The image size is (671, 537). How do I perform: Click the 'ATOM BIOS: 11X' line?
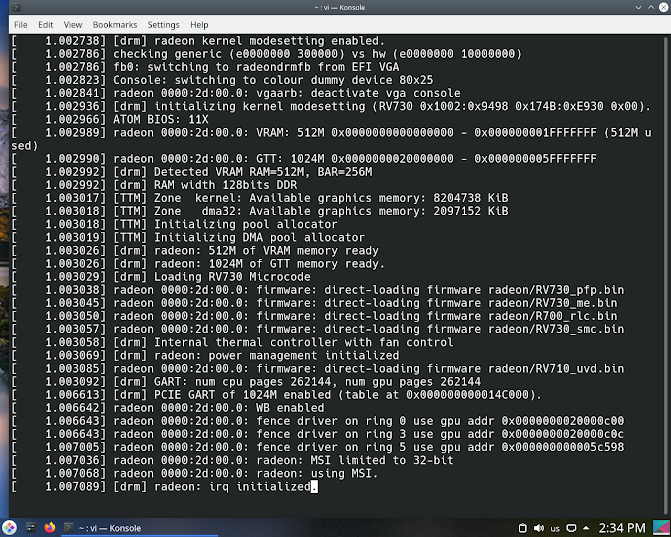pyautogui.click(x=160, y=119)
